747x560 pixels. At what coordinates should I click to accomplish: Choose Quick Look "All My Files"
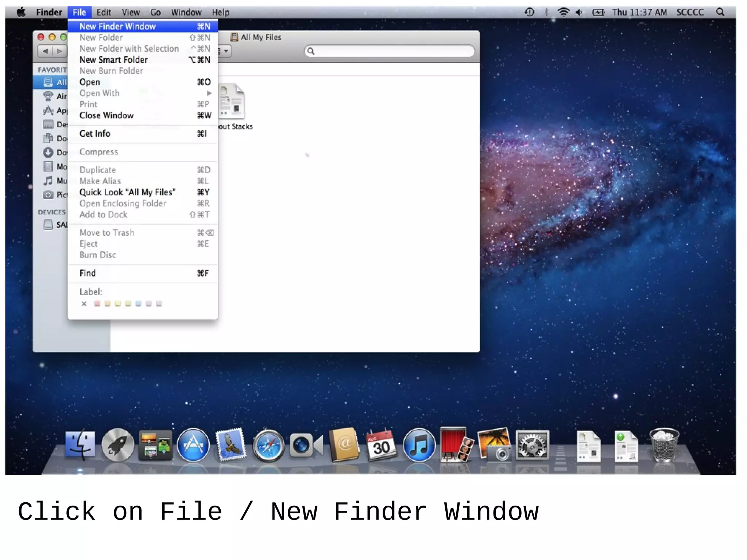(143, 192)
